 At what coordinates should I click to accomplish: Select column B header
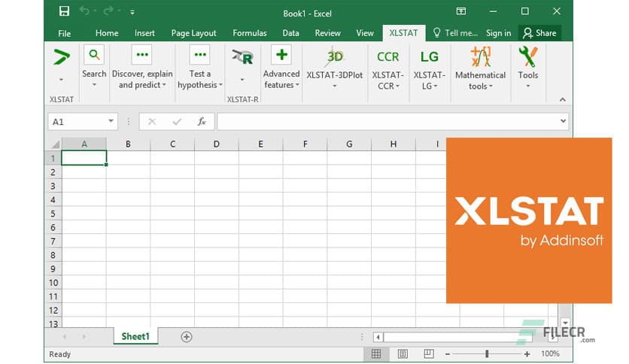click(128, 144)
